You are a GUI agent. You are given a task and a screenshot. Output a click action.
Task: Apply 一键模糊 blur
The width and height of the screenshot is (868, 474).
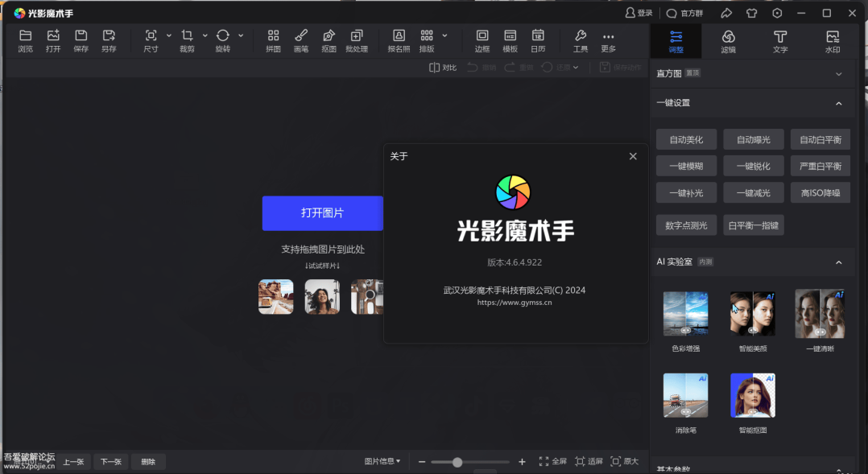click(x=686, y=166)
